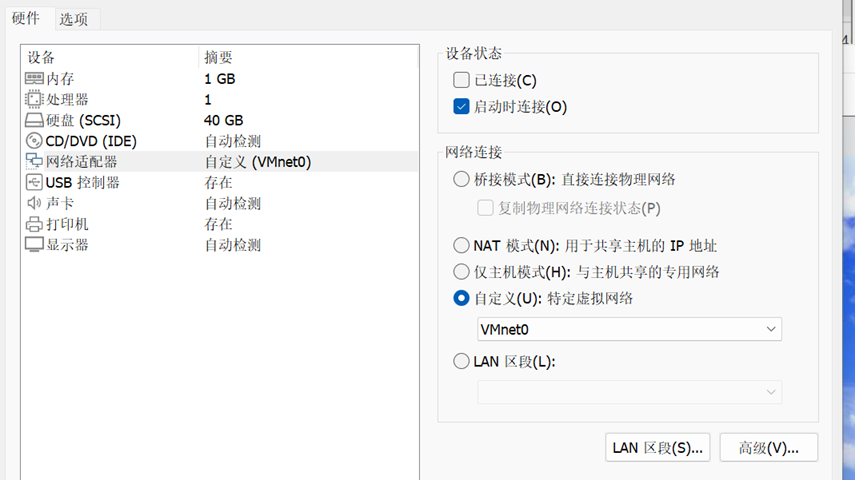Uncheck 启动时连接(O) option
The image size is (855, 480).
461,106
